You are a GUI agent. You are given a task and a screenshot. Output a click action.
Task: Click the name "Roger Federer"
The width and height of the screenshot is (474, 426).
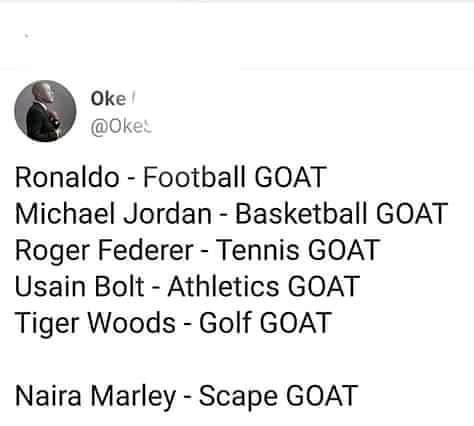(104, 250)
